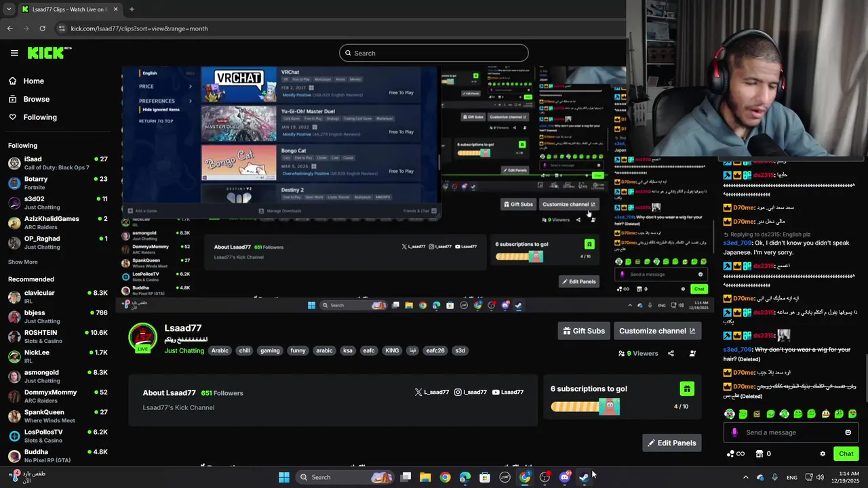Open Microsoft Store from the taskbar
868x488 pixels.
(485, 477)
